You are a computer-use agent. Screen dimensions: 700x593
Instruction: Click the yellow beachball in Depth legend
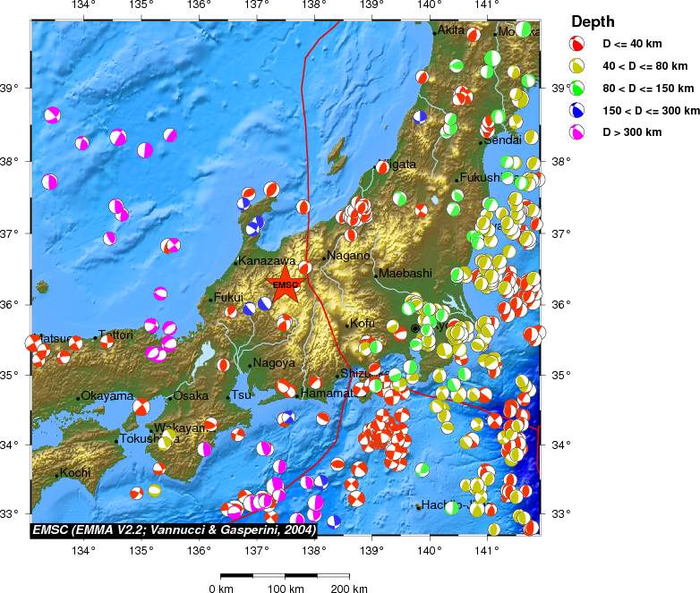click(576, 66)
